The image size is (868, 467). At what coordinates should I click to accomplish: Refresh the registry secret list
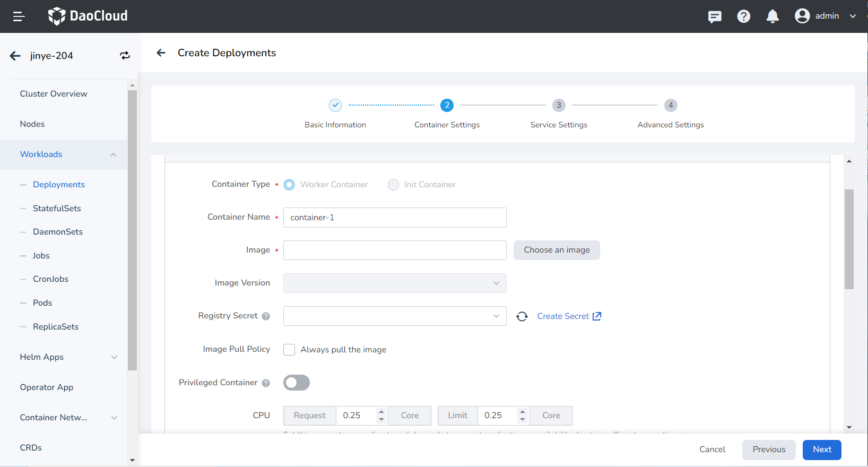coord(522,316)
